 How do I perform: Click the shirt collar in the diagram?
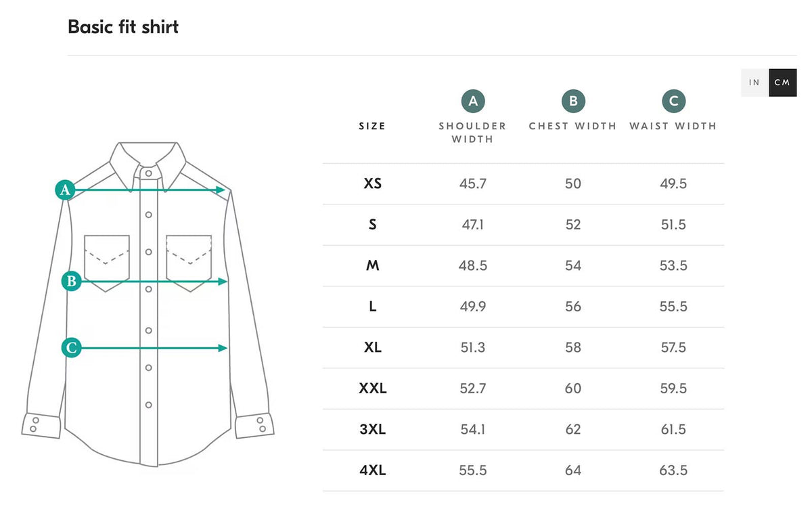pos(148,159)
